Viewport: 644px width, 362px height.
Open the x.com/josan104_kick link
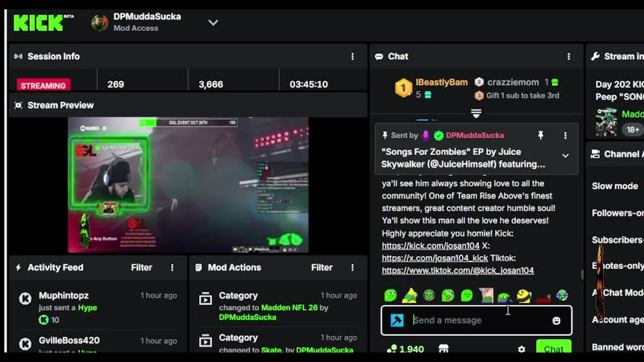click(x=435, y=258)
